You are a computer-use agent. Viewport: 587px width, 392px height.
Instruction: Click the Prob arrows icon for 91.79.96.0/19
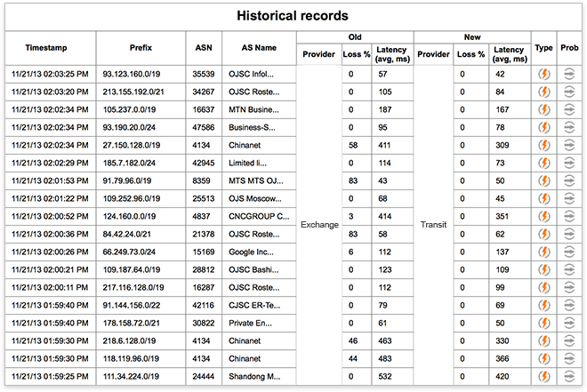[569, 180]
